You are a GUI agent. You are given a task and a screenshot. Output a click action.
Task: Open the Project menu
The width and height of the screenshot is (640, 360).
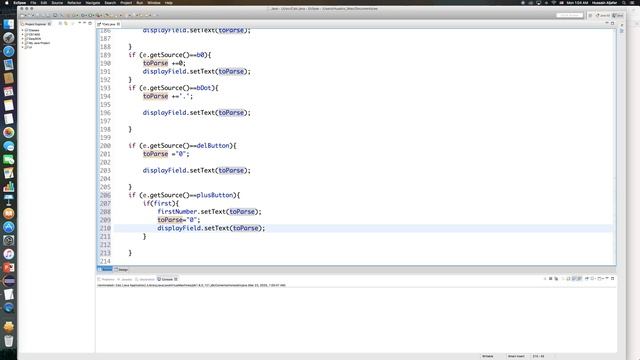tap(126, 2)
